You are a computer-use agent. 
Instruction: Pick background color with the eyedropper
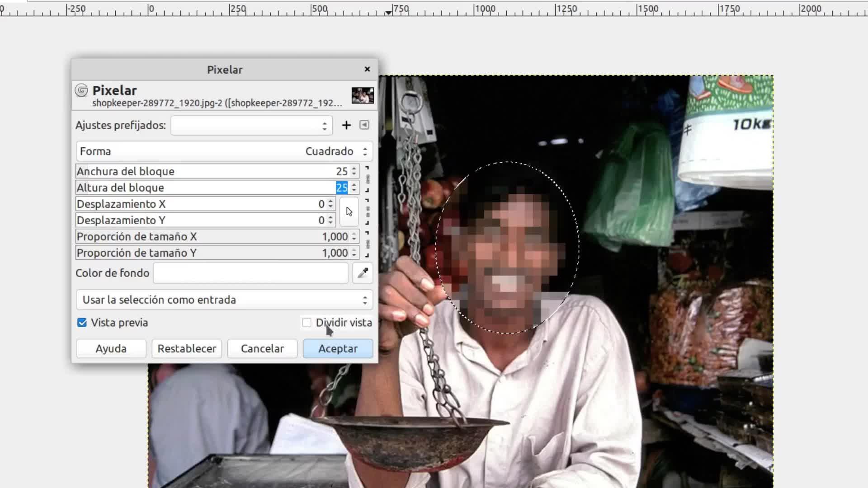363,273
